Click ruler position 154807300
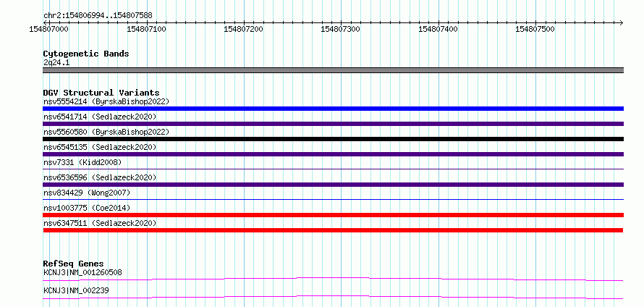The width and height of the screenshot is (644, 307). 342,29
